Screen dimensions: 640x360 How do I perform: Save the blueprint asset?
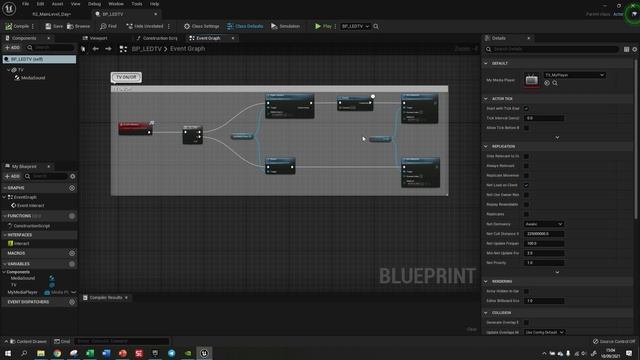coord(54,26)
